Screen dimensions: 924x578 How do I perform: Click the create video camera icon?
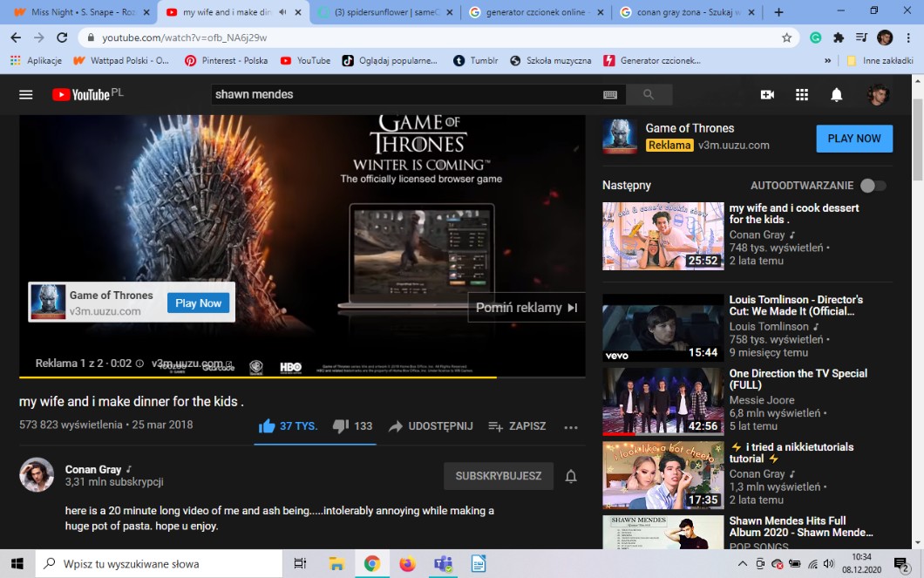point(767,95)
